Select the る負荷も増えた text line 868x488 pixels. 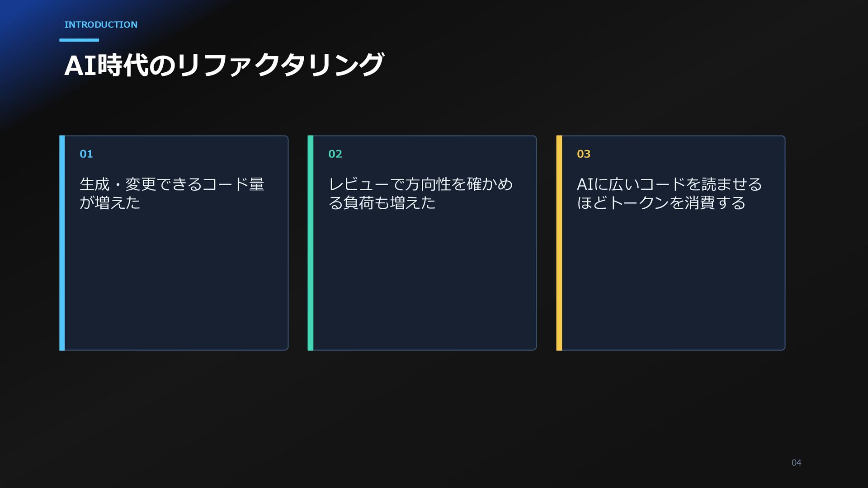pyautogui.click(x=382, y=202)
